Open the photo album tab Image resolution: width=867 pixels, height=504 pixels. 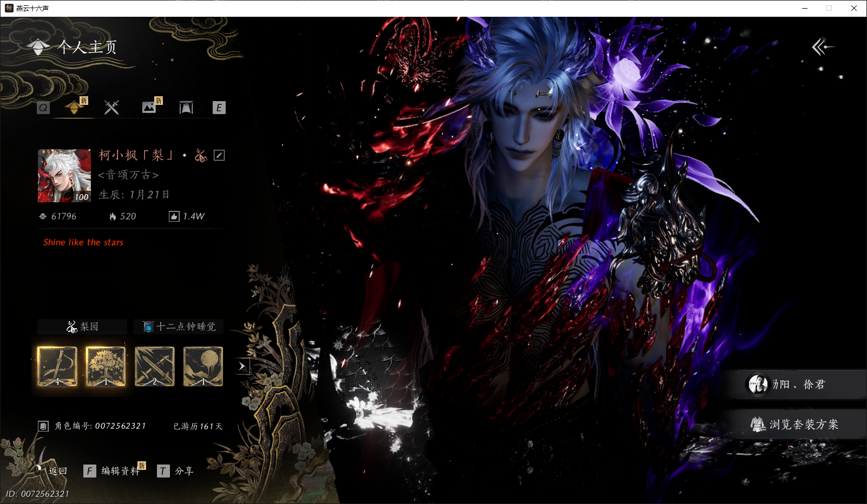[149, 107]
